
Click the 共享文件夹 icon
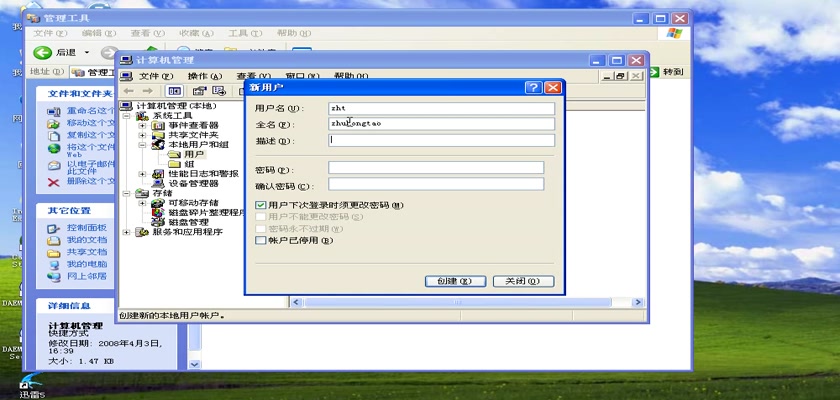(158, 135)
